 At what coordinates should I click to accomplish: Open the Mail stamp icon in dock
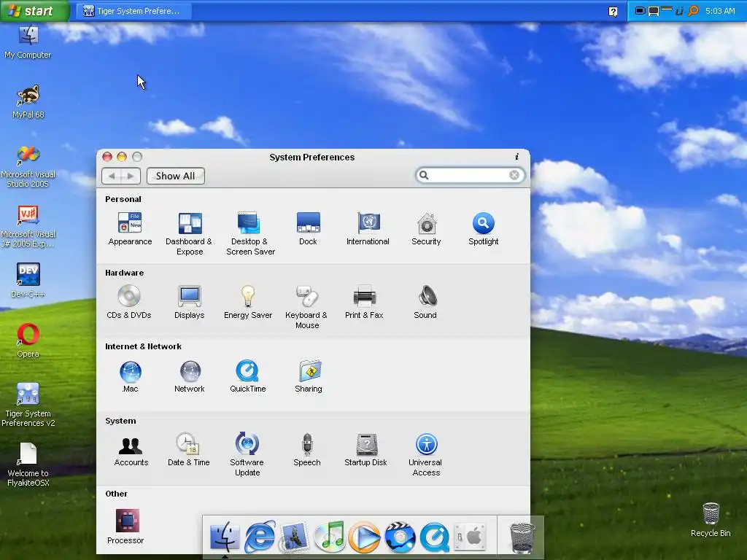(x=294, y=537)
